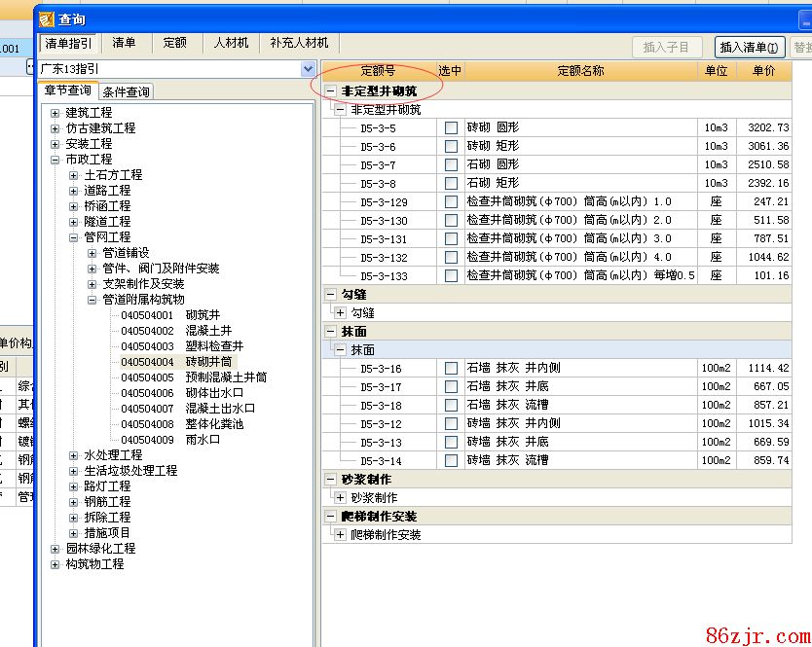The width and height of the screenshot is (812, 647).
Task: Tick the checkbox for D5-3-5 砖砌 圆形
Action: 451,128
